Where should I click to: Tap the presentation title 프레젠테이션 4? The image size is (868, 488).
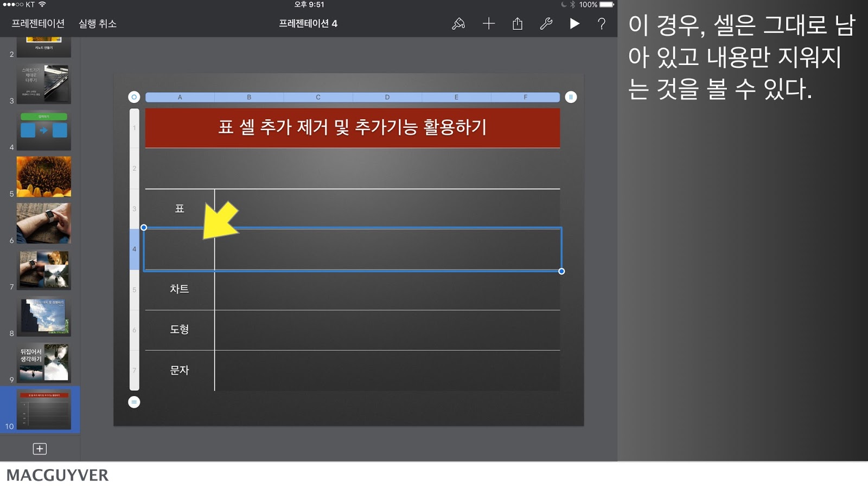point(308,23)
